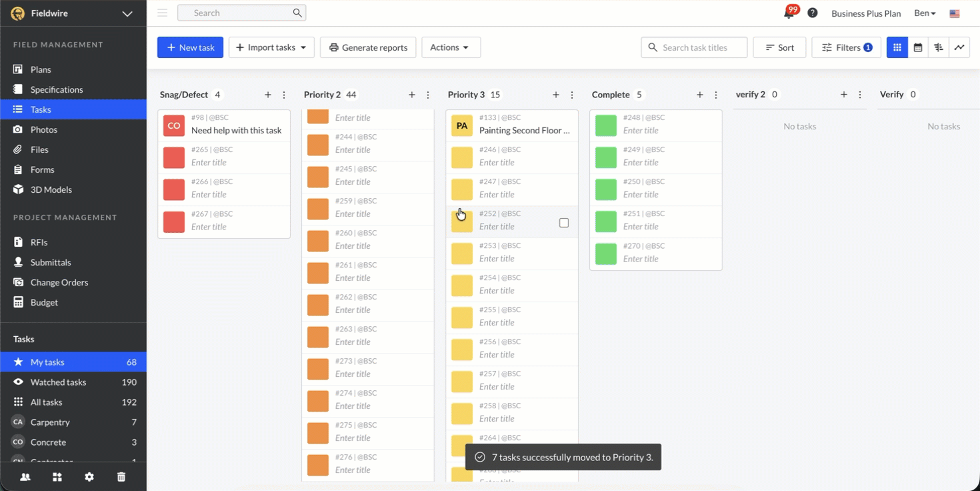This screenshot has height=491, width=980.
Task: Go to Specifications in sidebar
Action: pyautogui.click(x=73, y=89)
